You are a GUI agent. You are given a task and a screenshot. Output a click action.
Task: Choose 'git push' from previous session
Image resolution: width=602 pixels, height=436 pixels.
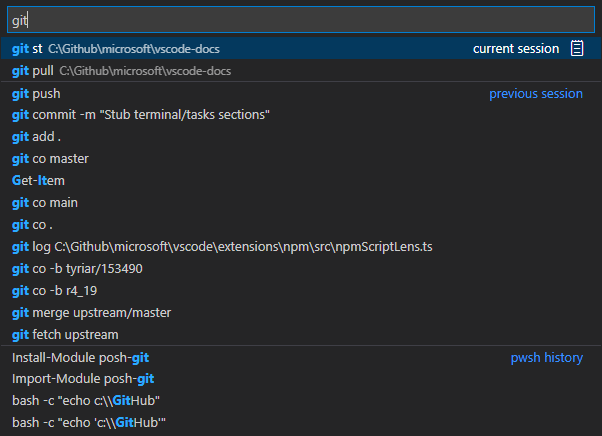[x=36, y=94]
